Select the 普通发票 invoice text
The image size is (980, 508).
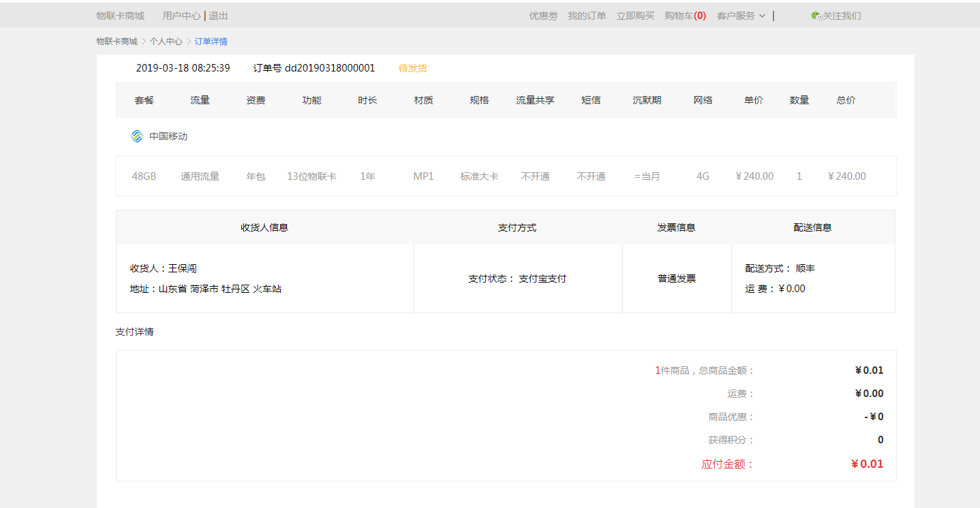tap(676, 279)
